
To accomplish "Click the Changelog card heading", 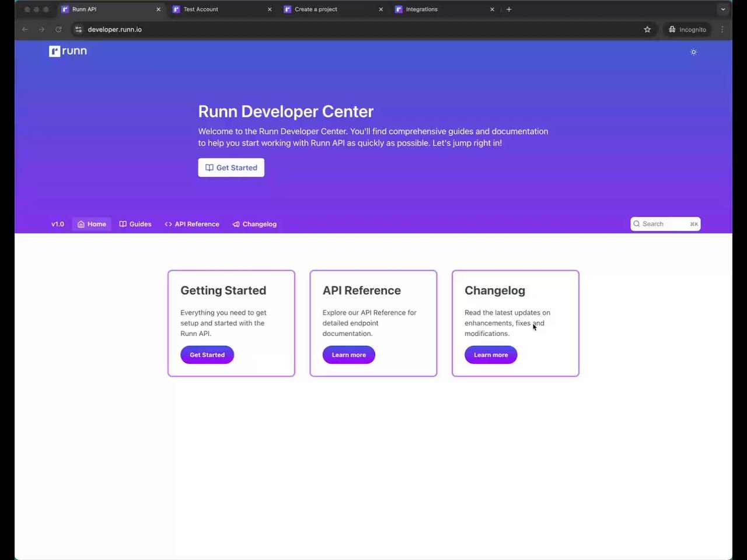I will (495, 290).
